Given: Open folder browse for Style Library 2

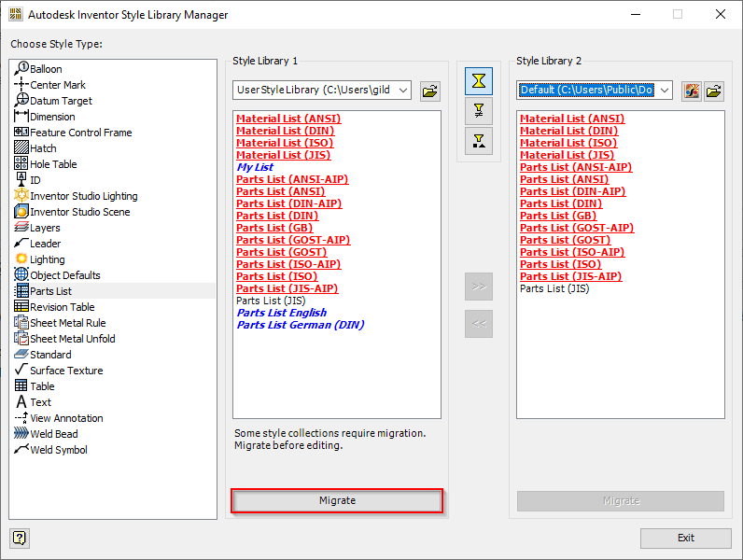Looking at the screenshot, I should tap(713, 91).
